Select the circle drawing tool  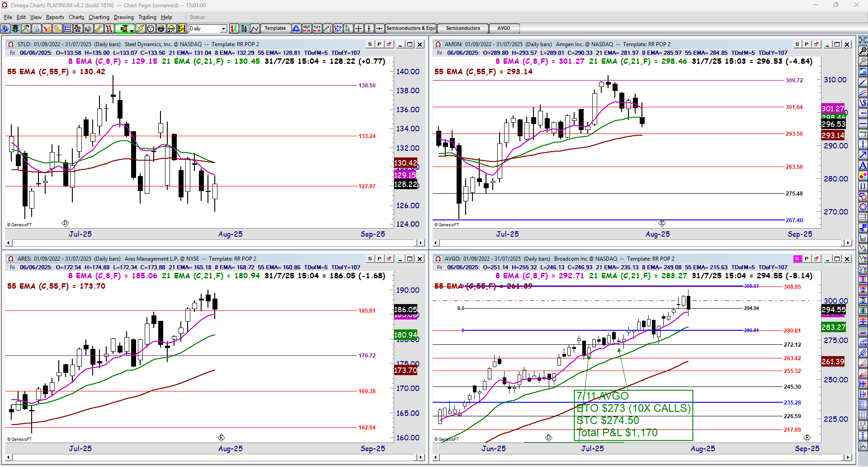coord(863,207)
